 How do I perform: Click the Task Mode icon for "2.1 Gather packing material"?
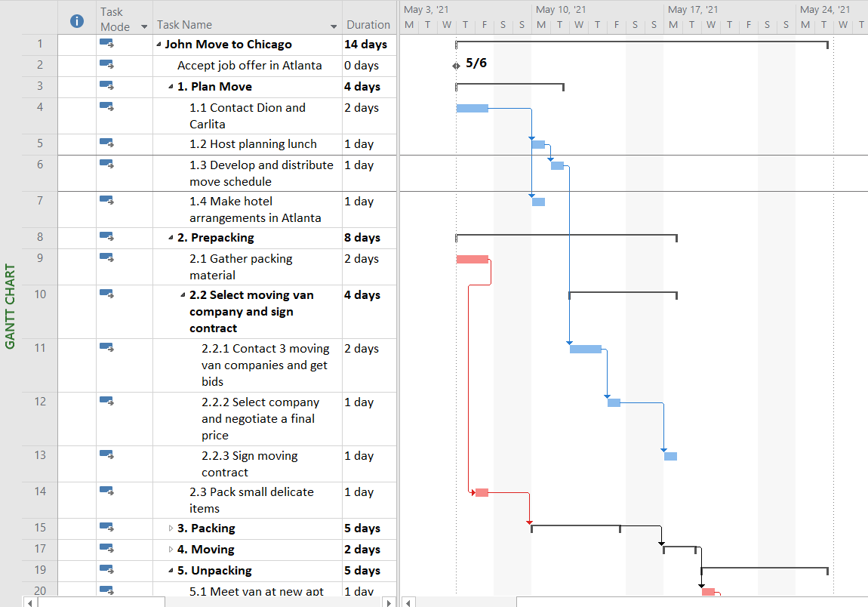tap(106, 258)
